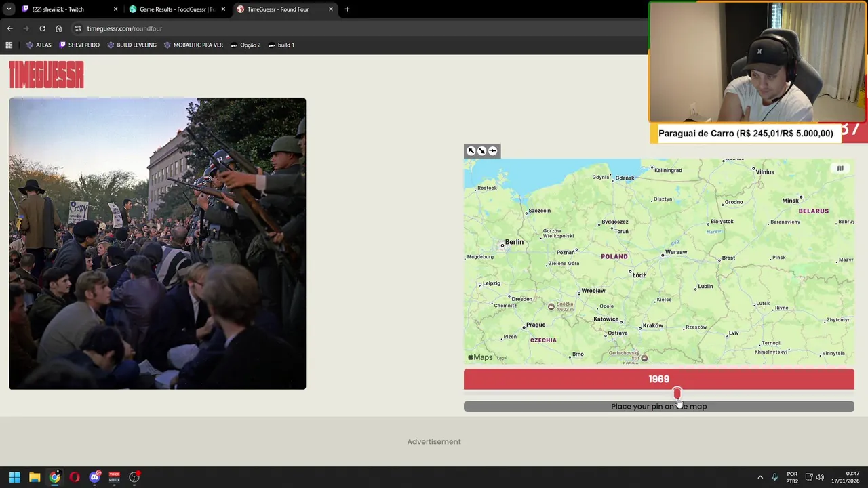Open the Windows Start menu
The width and height of the screenshot is (868, 488).
[14, 477]
